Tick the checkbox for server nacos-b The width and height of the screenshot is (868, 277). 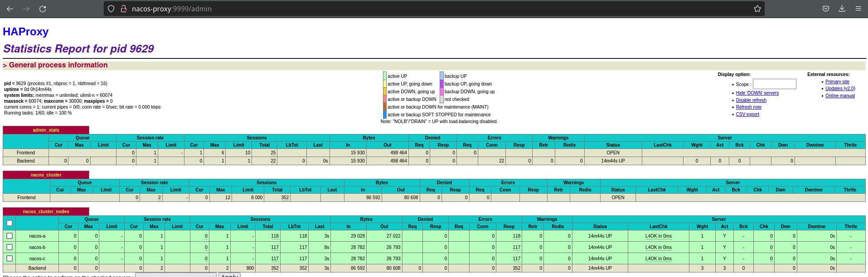10,247
